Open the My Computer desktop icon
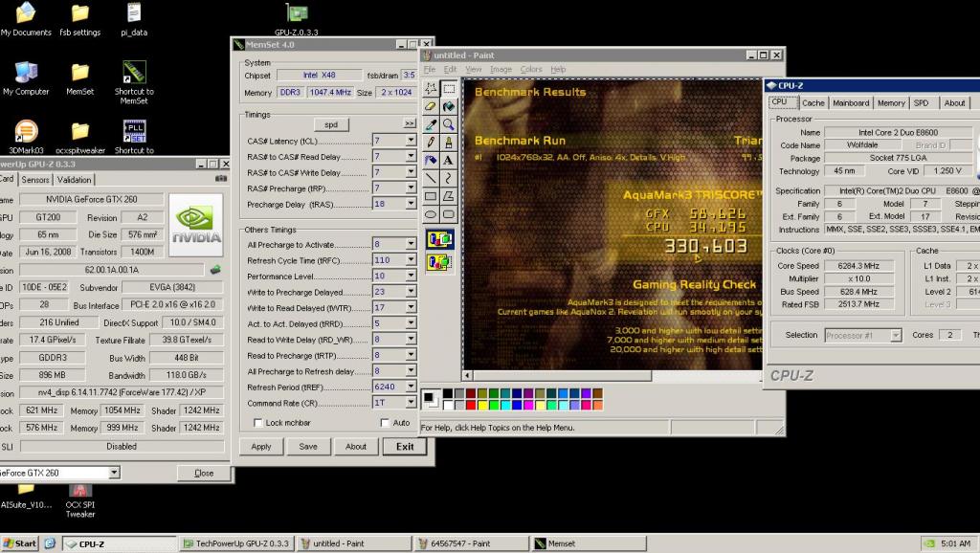The image size is (980, 553). [26, 78]
